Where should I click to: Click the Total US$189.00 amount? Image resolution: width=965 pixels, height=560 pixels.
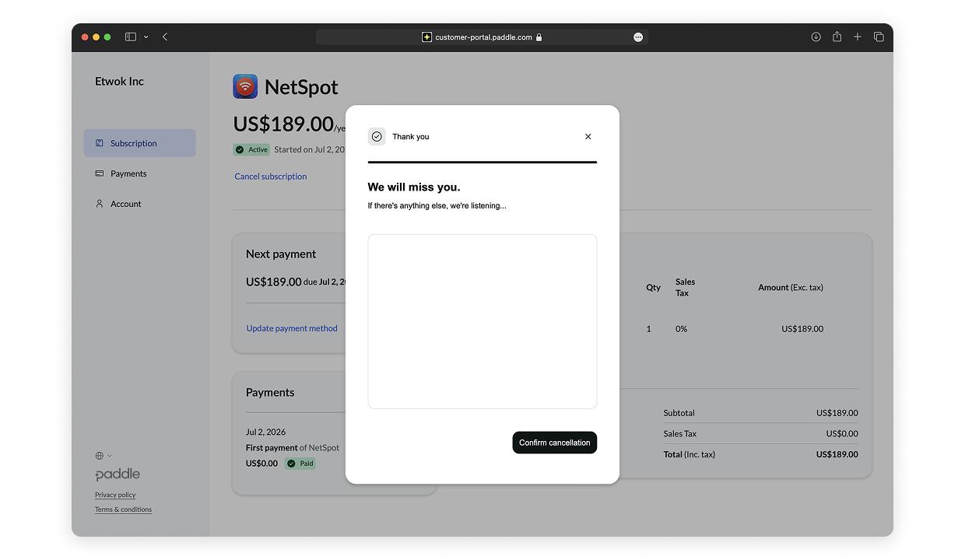coord(837,454)
